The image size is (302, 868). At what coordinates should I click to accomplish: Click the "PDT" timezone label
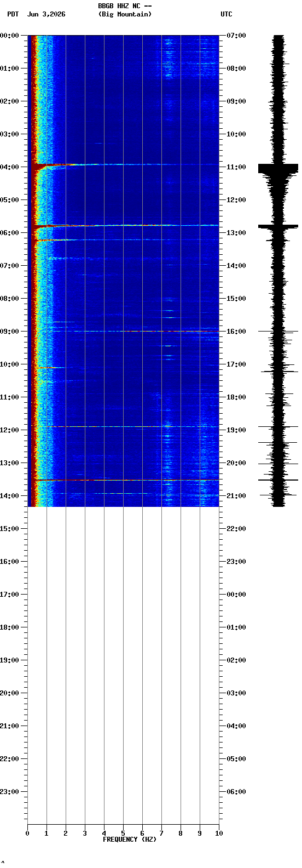[13, 14]
